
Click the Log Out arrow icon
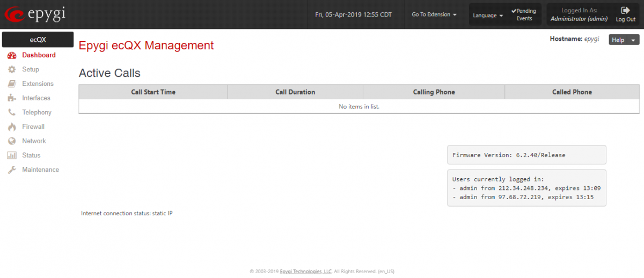pos(625,10)
